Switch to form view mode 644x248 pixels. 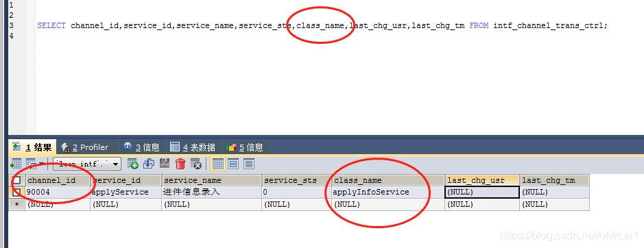tap(233, 164)
